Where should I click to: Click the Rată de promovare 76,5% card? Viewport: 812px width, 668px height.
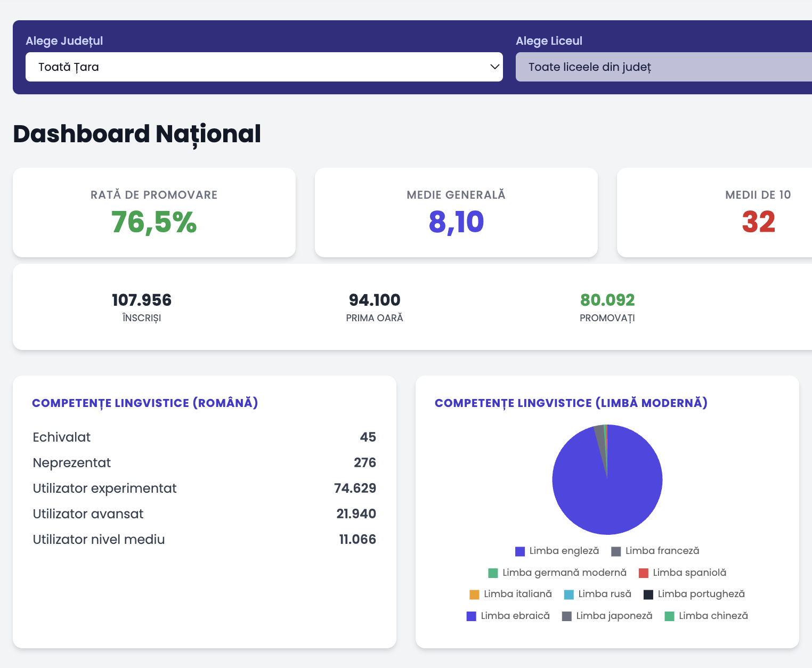tap(154, 213)
